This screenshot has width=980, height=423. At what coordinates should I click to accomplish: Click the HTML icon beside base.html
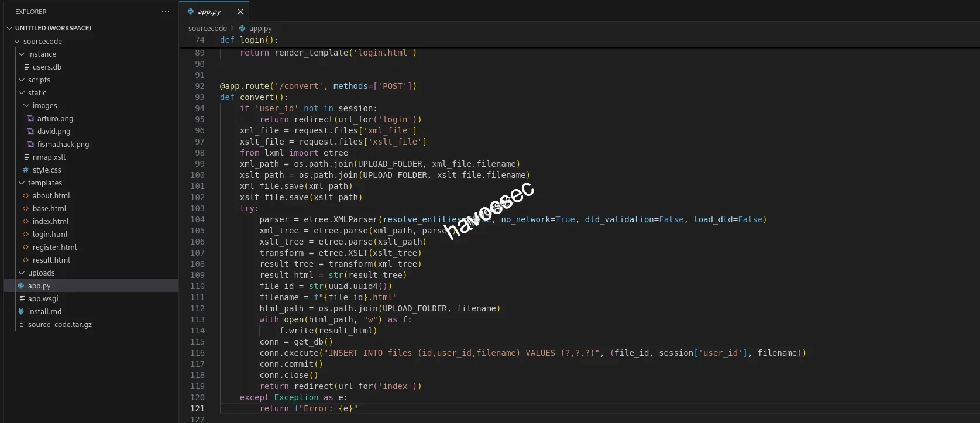pyautogui.click(x=26, y=209)
